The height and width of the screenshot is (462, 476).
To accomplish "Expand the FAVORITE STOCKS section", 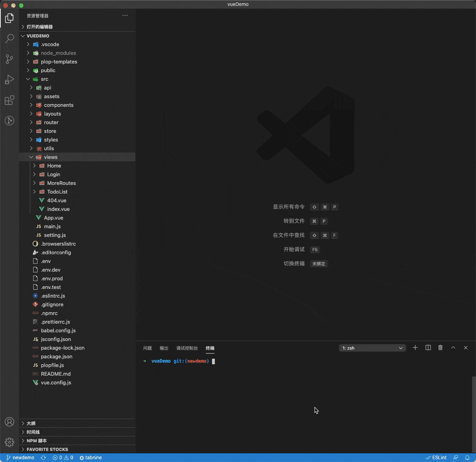I will [77, 449].
